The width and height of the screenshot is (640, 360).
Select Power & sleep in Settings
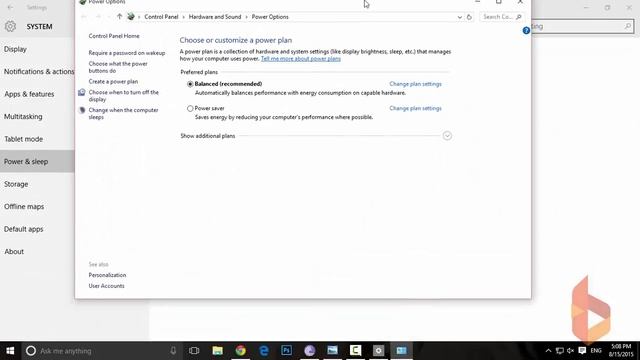37,162
